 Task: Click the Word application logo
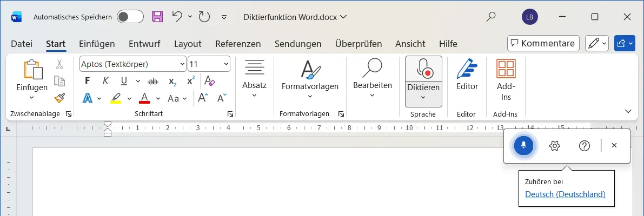click(16, 17)
